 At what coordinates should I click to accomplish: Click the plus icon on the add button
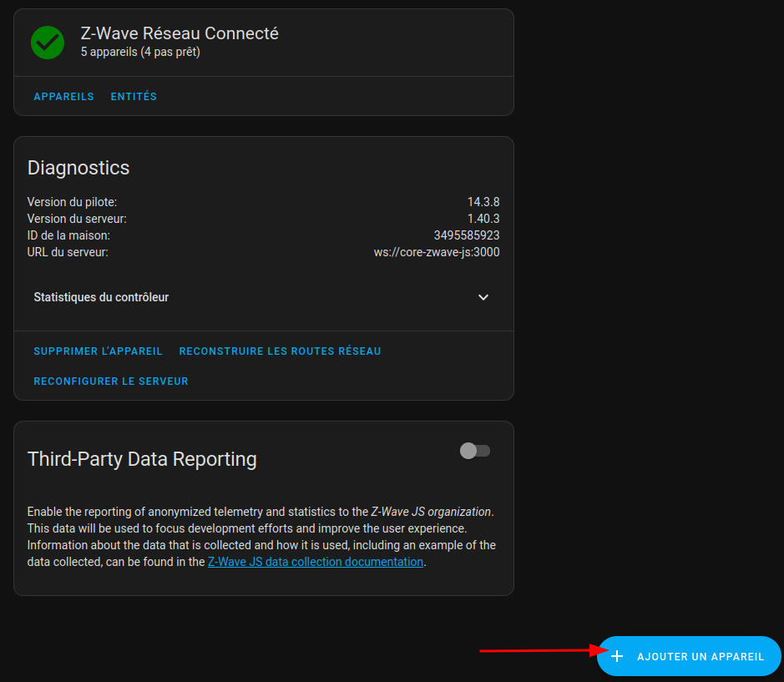(617, 656)
